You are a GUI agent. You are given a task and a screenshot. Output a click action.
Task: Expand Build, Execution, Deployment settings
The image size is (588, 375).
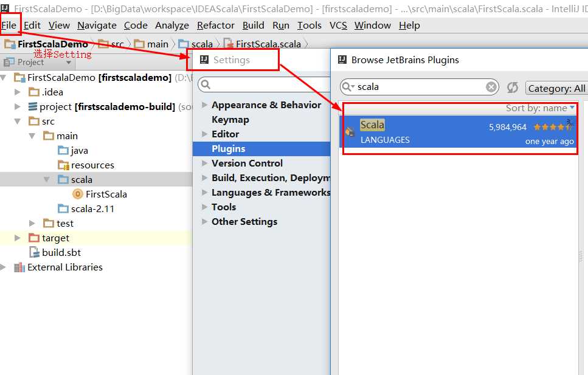click(x=204, y=177)
